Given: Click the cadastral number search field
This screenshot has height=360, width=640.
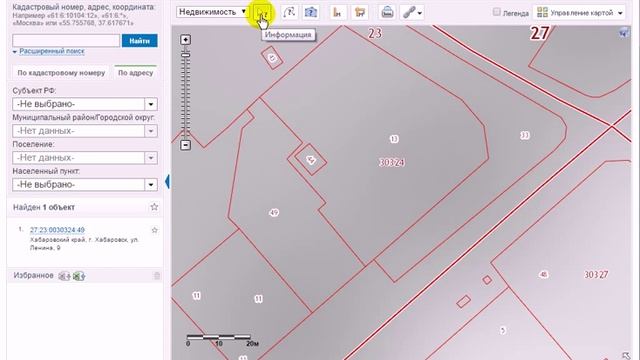Looking at the screenshot, I should click(66, 40).
